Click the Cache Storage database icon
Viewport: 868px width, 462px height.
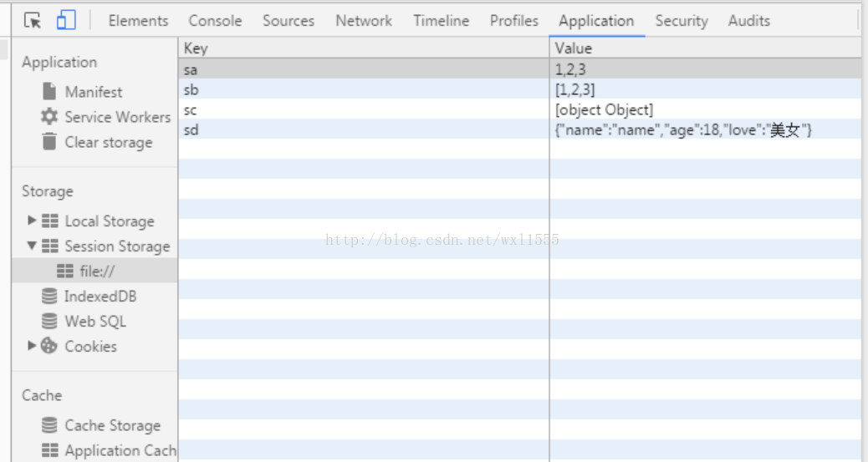(x=49, y=425)
